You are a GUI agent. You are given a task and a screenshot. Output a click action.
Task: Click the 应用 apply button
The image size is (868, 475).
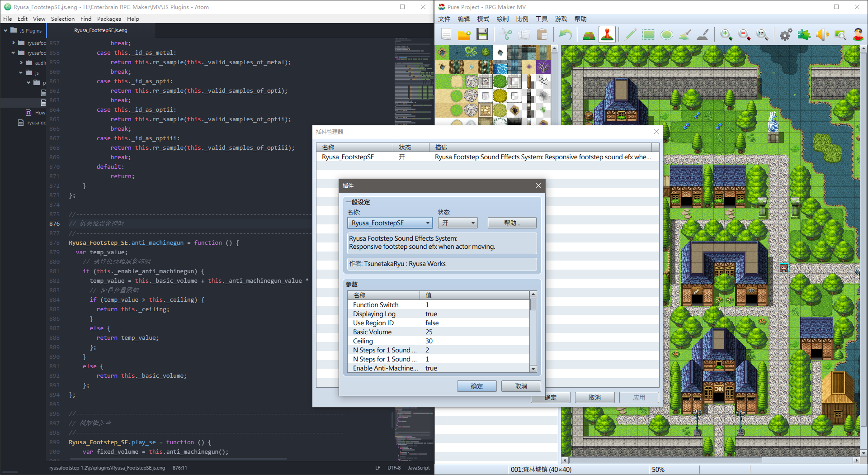[639, 398]
